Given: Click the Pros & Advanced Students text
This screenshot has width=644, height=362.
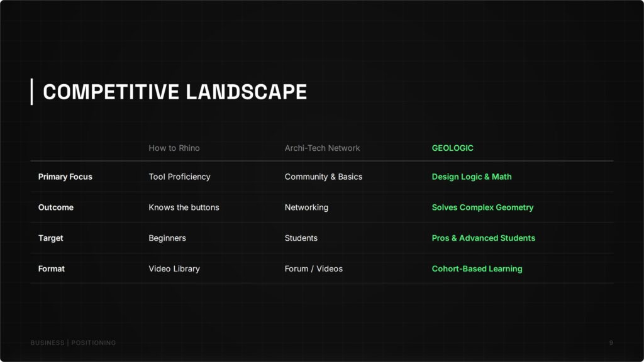Looking at the screenshot, I should coord(483,238).
